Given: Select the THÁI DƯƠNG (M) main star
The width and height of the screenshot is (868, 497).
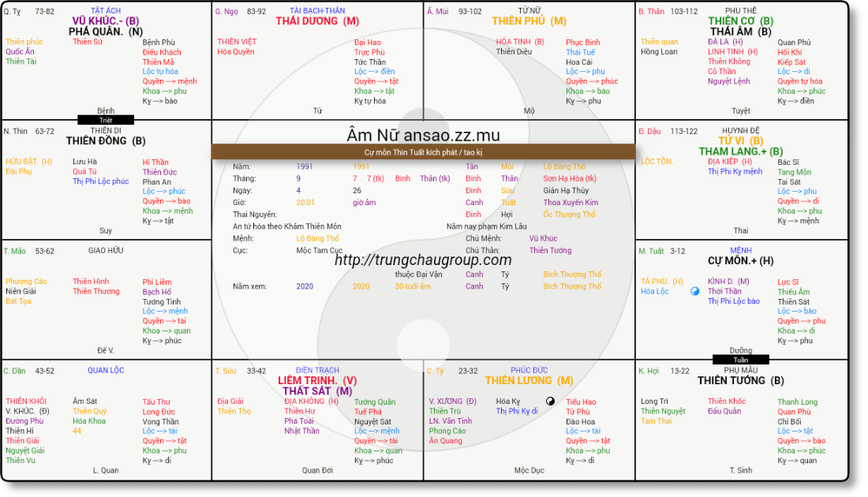Looking at the screenshot, I should click(317, 21).
